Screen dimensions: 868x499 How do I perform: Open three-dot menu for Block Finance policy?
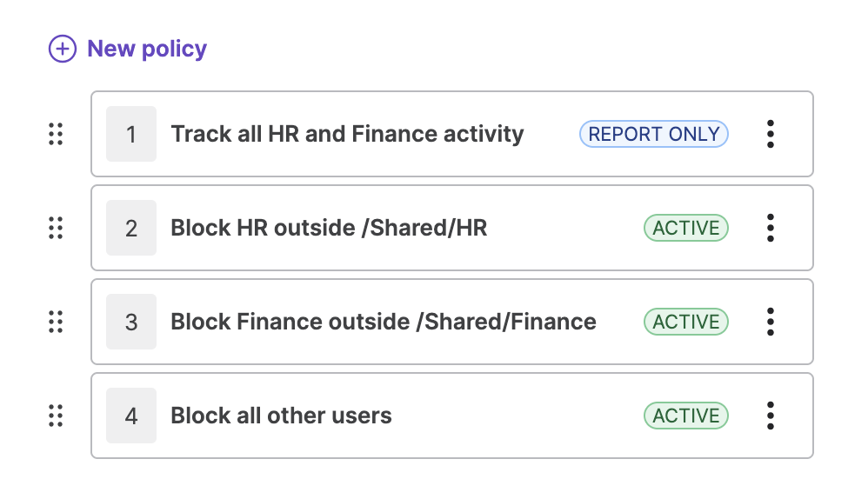coord(770,322)
